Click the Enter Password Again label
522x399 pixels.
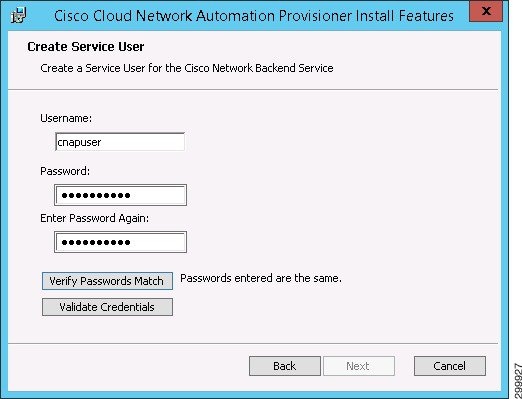click(95, 218)
